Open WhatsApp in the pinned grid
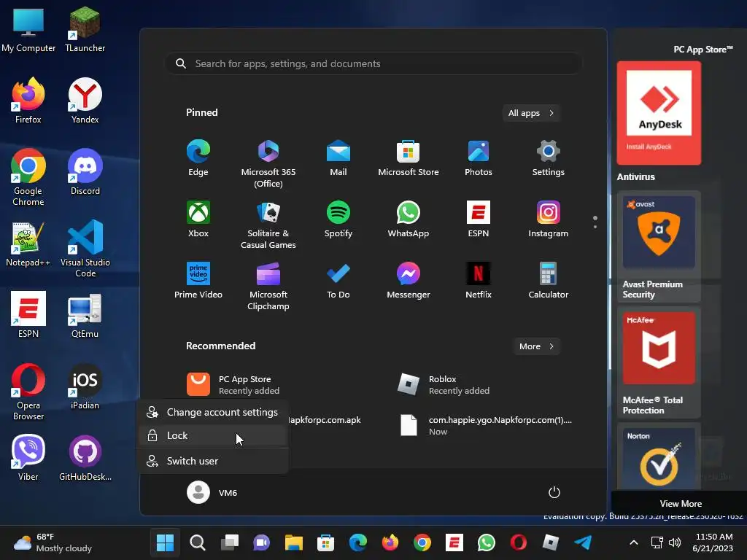The image size is (747, 560). coord(409,219)
